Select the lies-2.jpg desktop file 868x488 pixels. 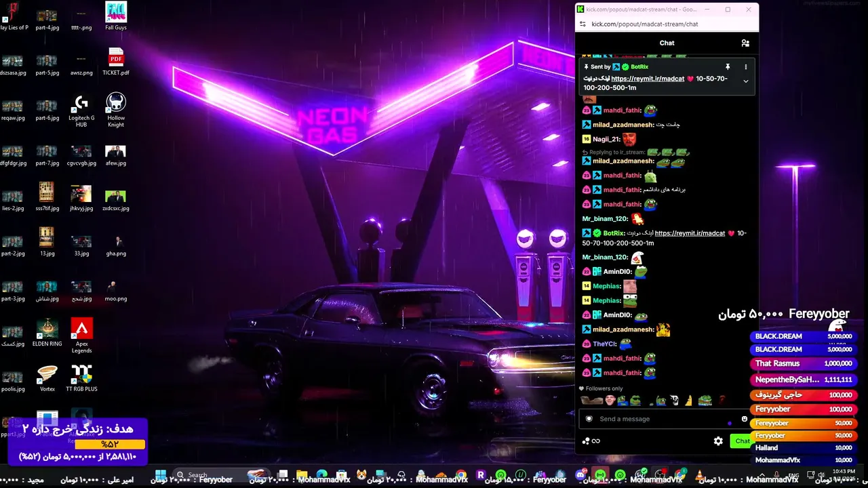click(x=13, y=201)
